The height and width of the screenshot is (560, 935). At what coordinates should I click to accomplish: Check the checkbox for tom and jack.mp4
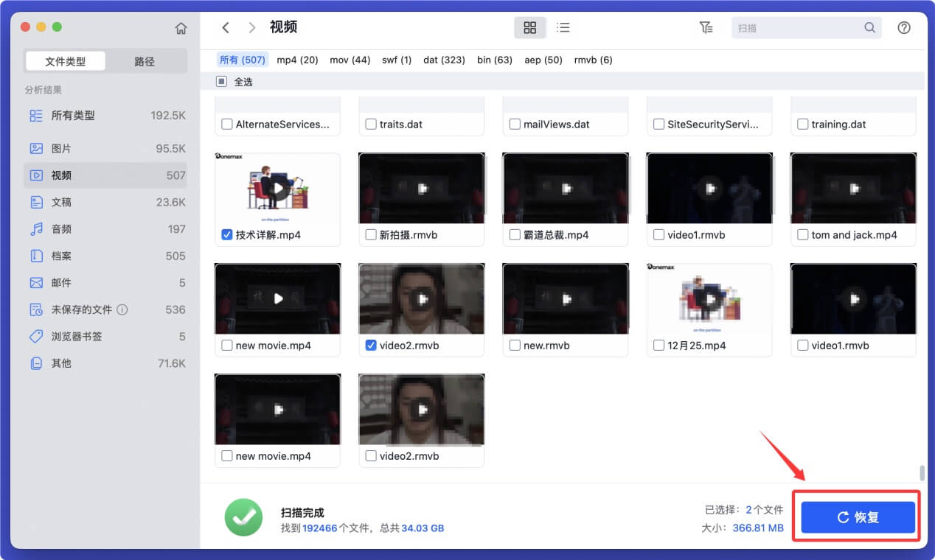click(x=802, y=234)
